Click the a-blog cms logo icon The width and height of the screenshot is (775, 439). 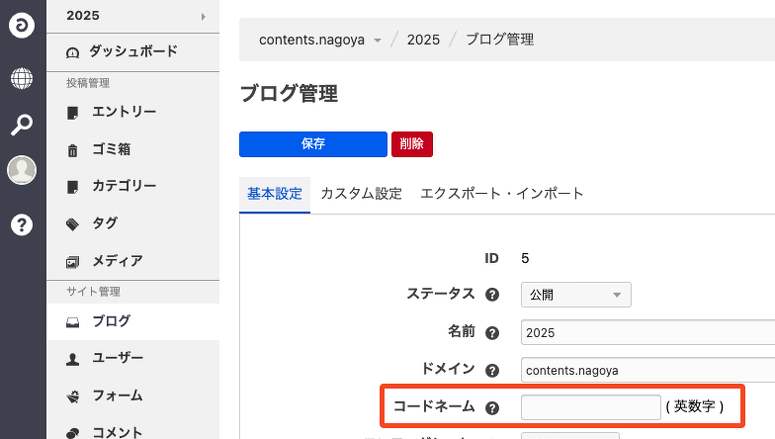point(22,27)
